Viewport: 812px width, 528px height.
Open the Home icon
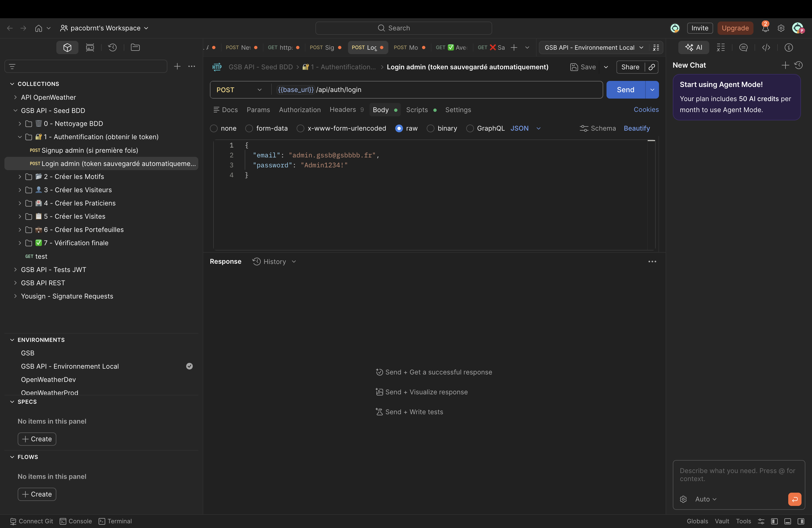point(39,28)
